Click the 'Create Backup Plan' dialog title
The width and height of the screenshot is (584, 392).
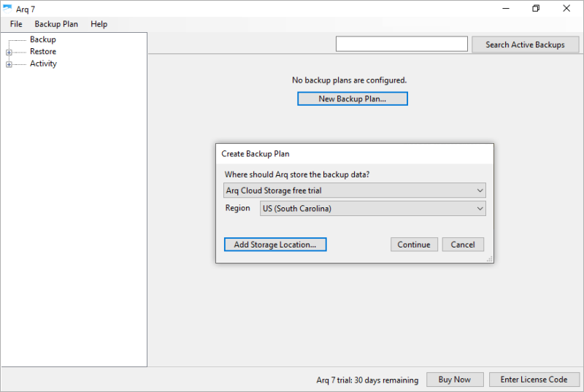(255, 154)
